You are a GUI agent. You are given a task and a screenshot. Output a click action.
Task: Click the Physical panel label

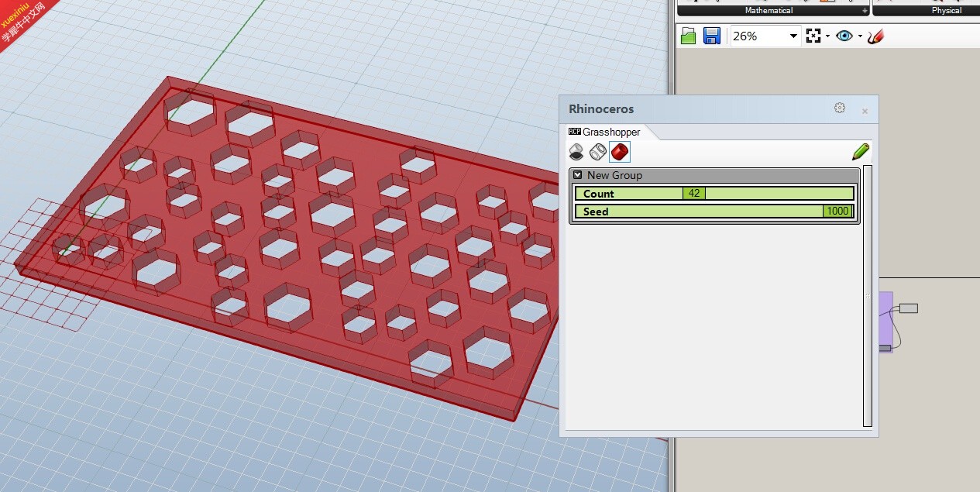coord(947,11)
